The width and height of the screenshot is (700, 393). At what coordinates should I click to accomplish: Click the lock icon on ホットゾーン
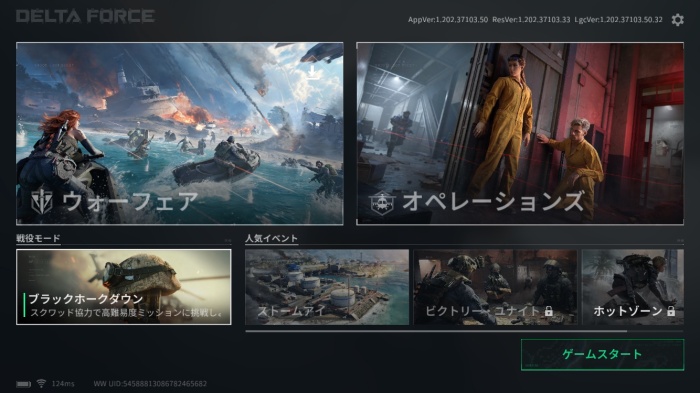click(671, 311)
